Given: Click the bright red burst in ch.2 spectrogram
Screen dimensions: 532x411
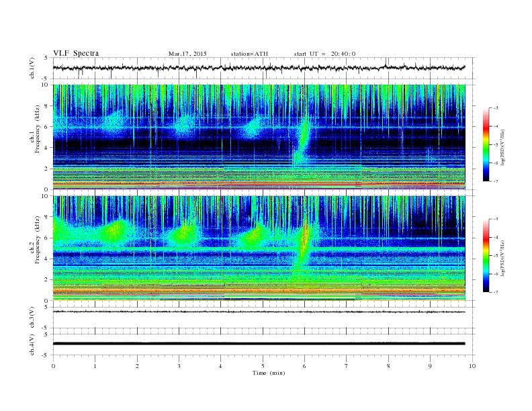Looking at the screenshot, I should [x=304, y=237].
